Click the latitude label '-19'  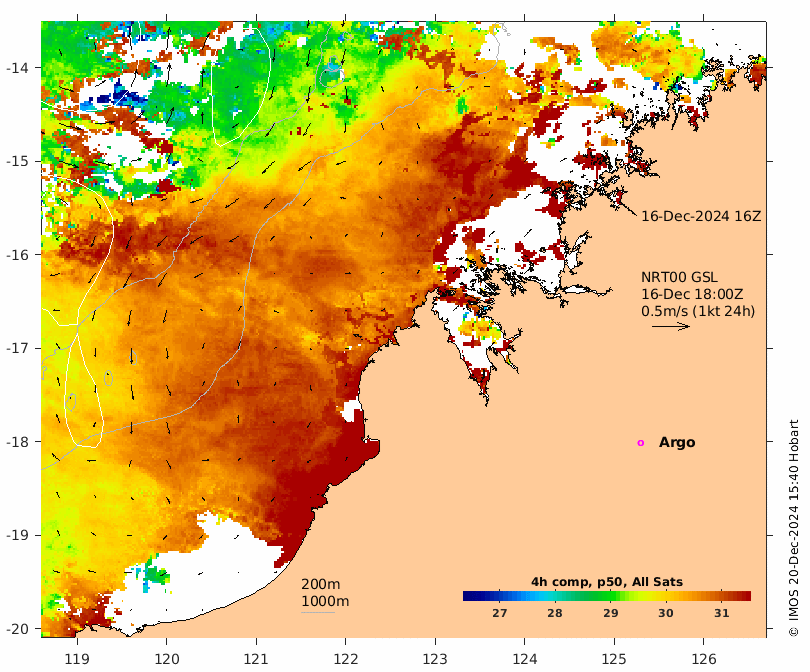pyautogui.click(x=17, y=535)
